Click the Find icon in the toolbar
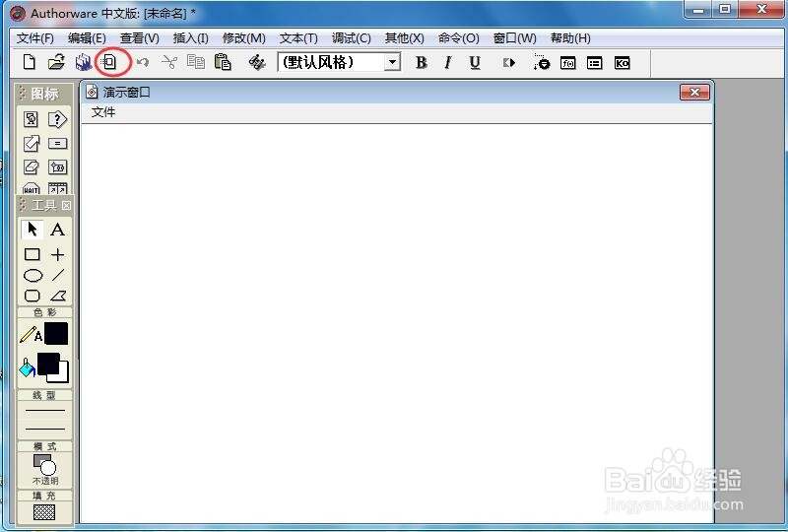Screen dimensions: 788x532 (257, 62)
